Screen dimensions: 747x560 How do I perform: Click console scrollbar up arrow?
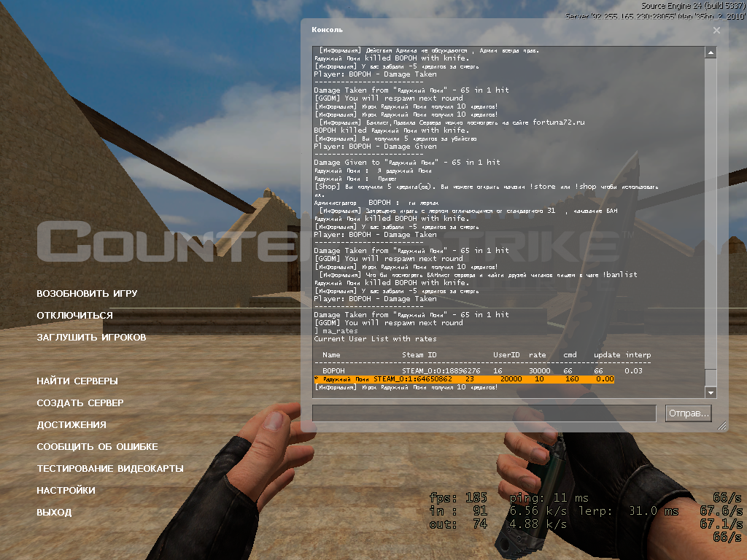pos(711,52)
